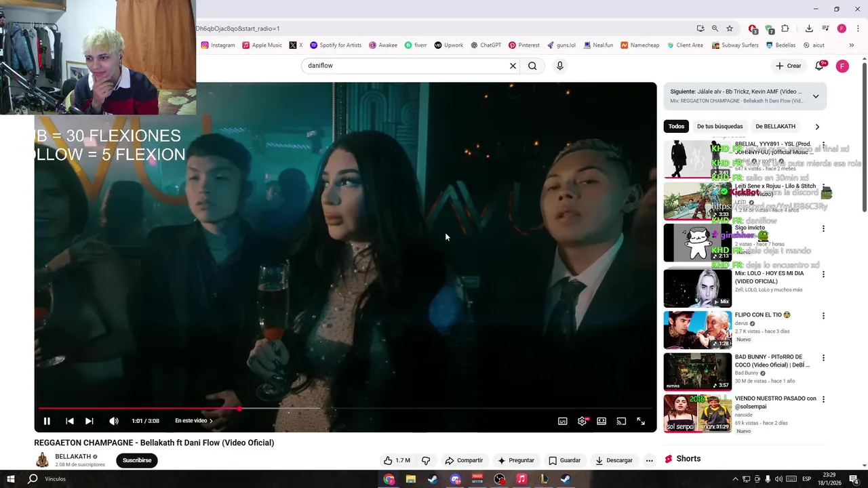The width and height of the screenshot is (868, 488).
Task: Select the 'Todos' filter chip
Action: tap(676, 126)
